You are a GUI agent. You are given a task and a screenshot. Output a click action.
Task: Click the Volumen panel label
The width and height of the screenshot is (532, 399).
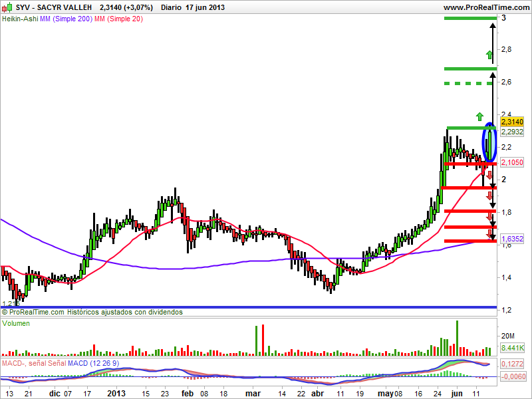16,323
